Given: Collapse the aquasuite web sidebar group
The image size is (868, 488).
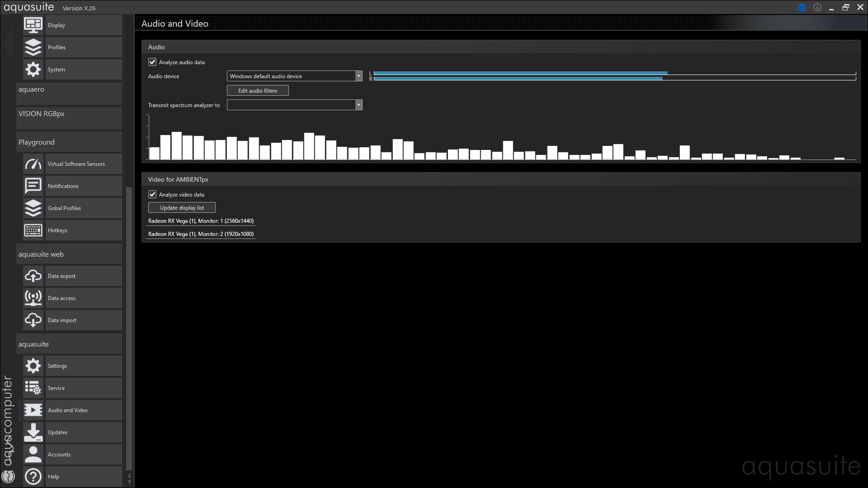Looking at the screenshot, I should pyautogui.click(x=69, y=254).
